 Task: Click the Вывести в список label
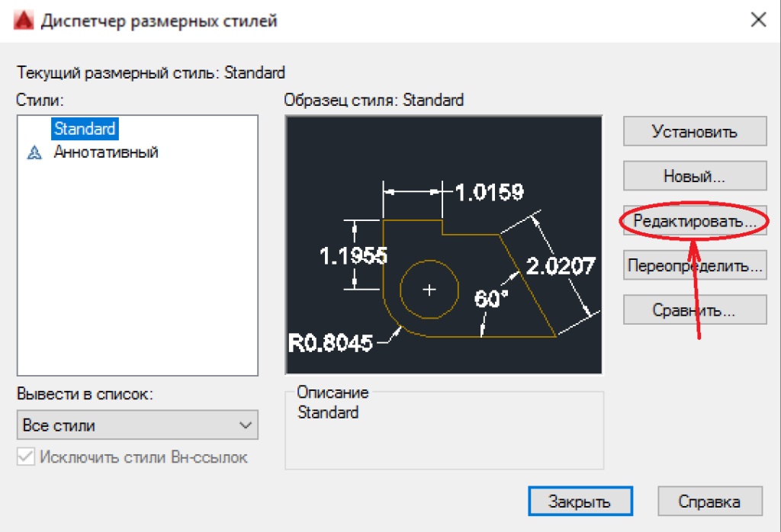tap(85, 395)
